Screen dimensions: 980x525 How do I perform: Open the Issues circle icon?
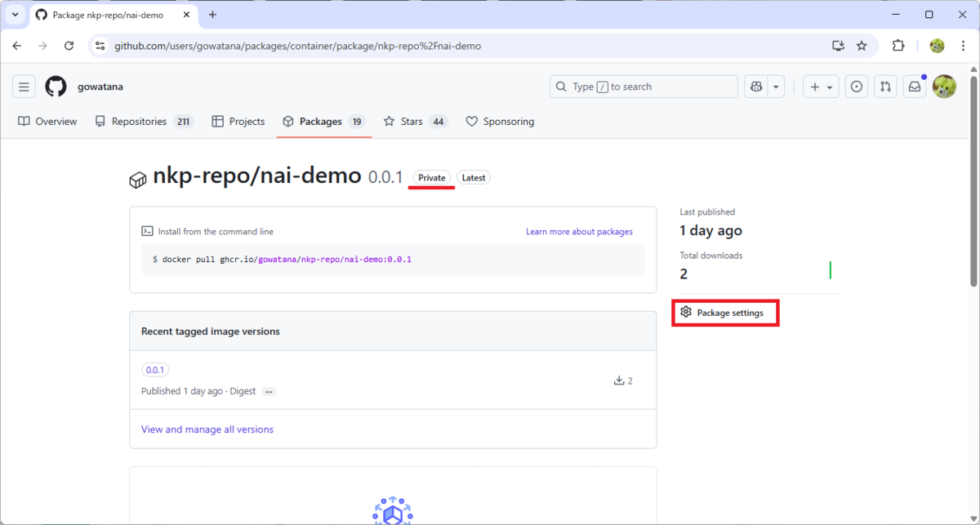pos(856,87)
